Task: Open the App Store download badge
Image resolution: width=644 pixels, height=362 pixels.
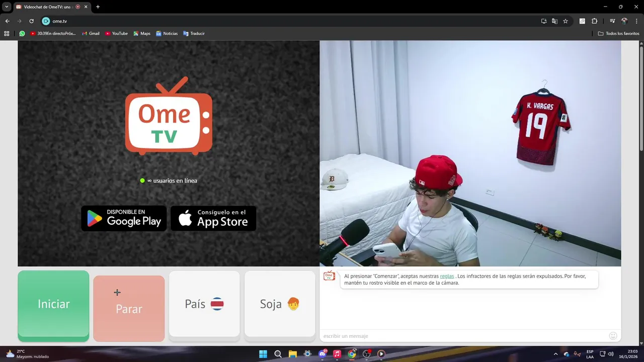Action: click(x=213, y=218)
